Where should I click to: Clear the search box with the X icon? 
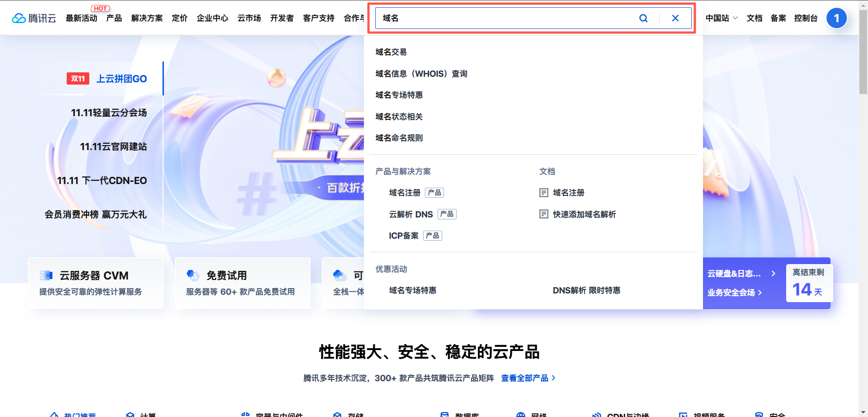(675, 18)
